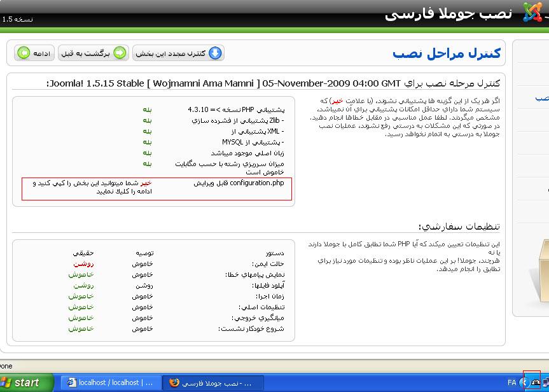Image resolution: width=549 pixels, height=392 pixels.
Task: Click the برگشت به قبل (back) button
Action: pyautogui.click(x=94, y=53)
